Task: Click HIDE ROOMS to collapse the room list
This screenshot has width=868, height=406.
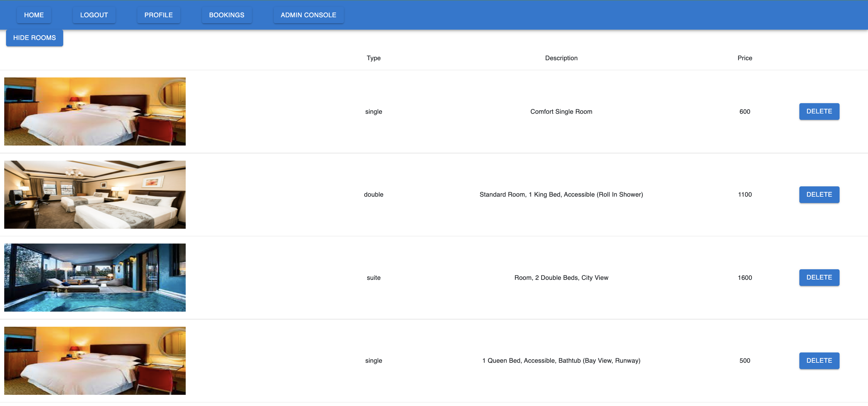Action: [x=34, y=38]
